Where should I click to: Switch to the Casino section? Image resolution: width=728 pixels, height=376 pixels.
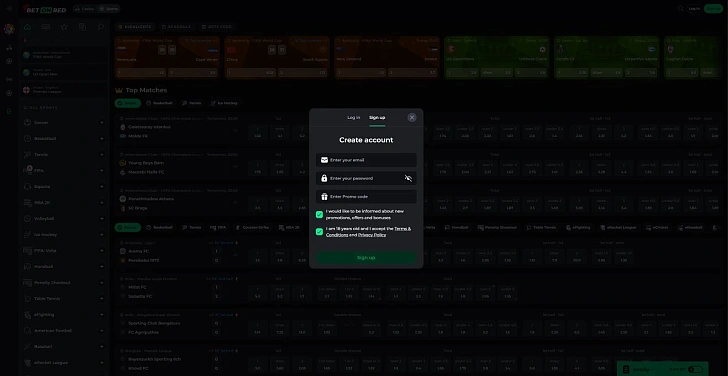tap(84, 9)
